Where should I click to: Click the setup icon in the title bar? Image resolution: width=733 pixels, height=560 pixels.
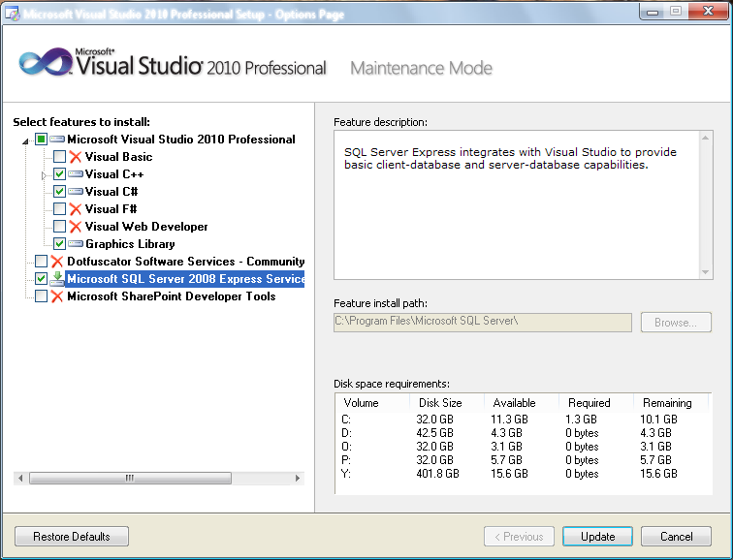(13, 14)
